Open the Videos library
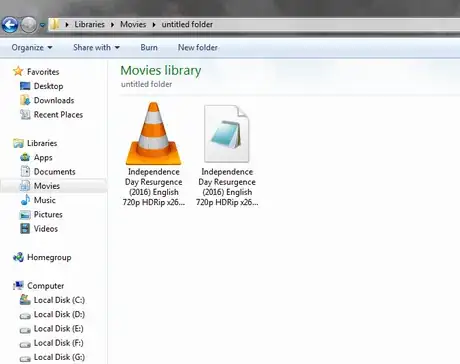This screenshot has width=460, height=364. pyautogui.click(x=46, y=229)
